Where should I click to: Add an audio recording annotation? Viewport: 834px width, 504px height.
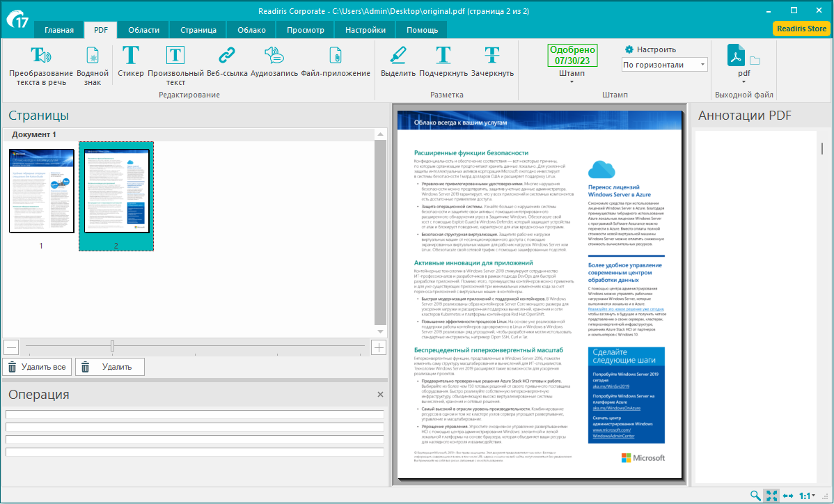[x=274, y=56]
